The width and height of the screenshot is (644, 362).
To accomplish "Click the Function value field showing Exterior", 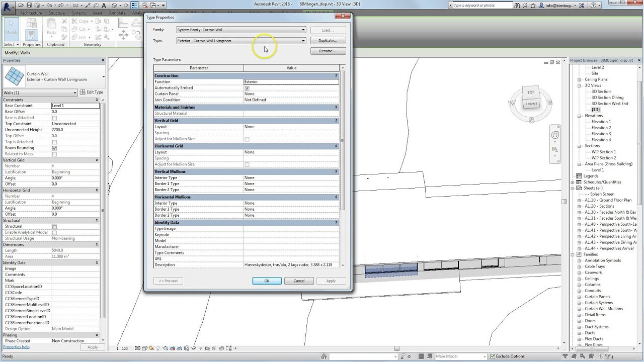I will click(291, 81).
